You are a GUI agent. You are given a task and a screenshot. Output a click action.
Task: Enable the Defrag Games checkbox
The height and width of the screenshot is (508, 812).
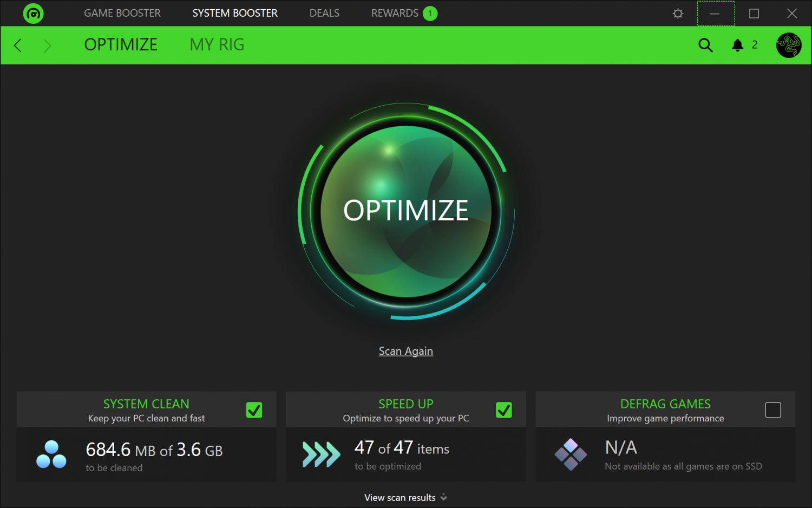[x=772, y=410]
